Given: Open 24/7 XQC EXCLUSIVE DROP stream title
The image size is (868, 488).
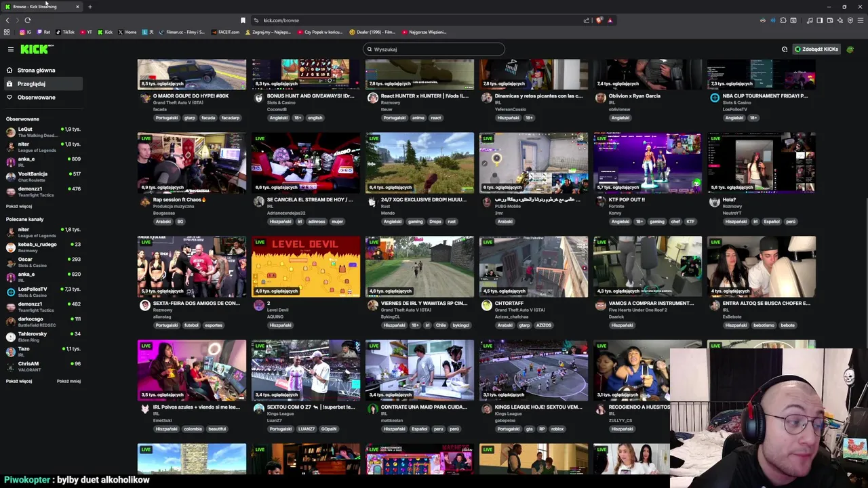Looking at the screenshot, I should pyautogui.click(x=425, y=200).
